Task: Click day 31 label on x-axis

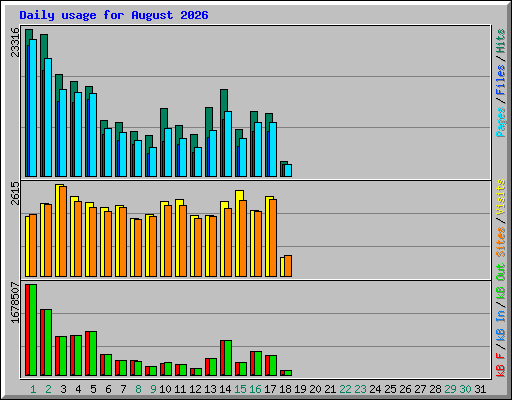Action: (480, 389)
